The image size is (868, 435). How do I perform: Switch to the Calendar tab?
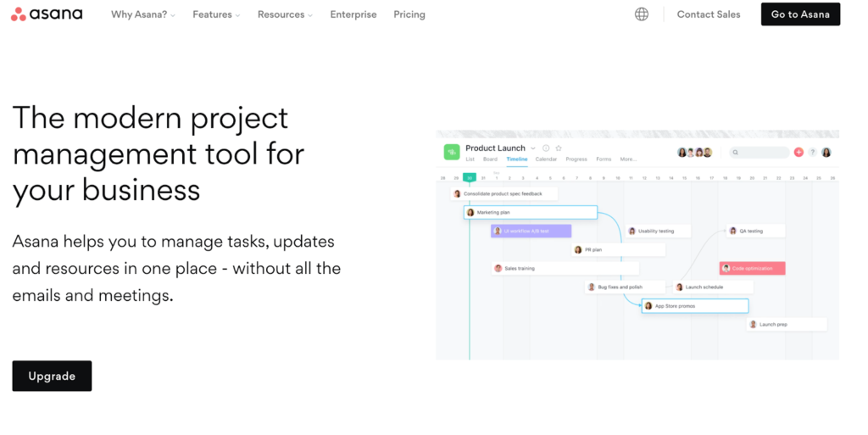point(546,159)
